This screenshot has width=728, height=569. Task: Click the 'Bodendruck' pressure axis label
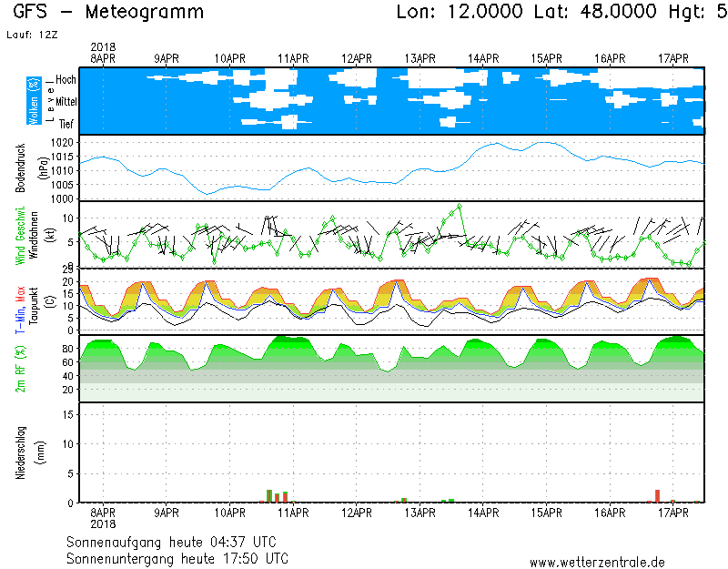tap(20, 168)
